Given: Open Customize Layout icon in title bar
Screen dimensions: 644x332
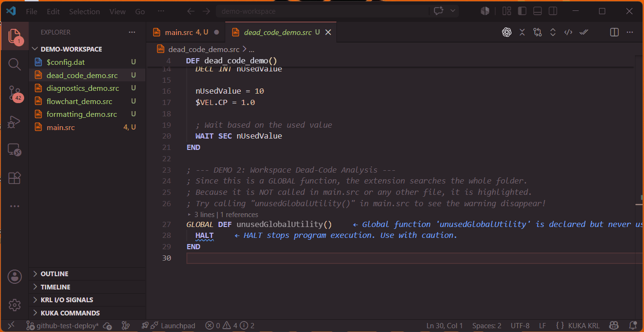Looking at the screenshot, I should tap(507, 11).
